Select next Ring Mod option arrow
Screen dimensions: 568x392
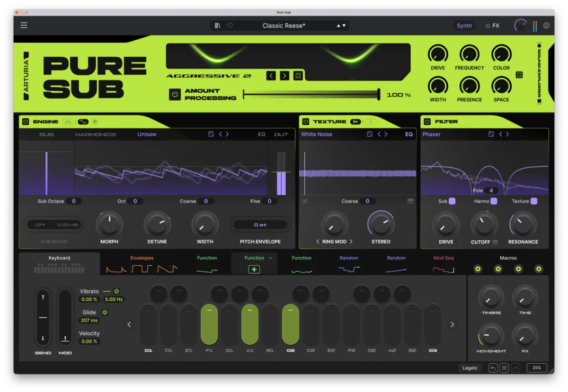point(351,242)
